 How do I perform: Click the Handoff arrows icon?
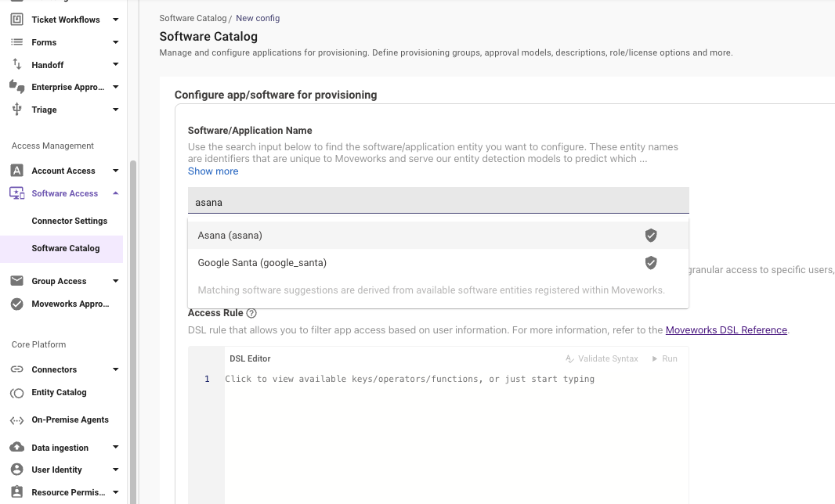tap(16, 65)
